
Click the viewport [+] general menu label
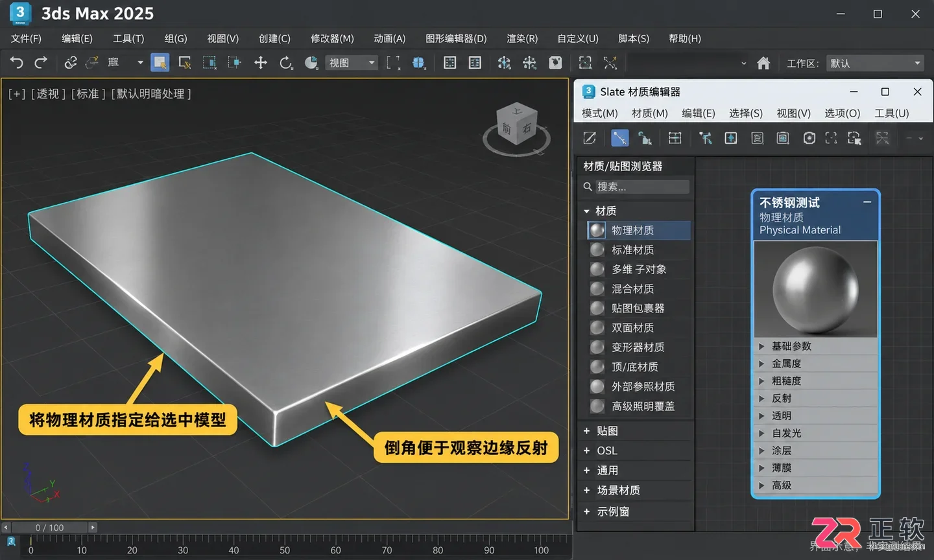17,94
